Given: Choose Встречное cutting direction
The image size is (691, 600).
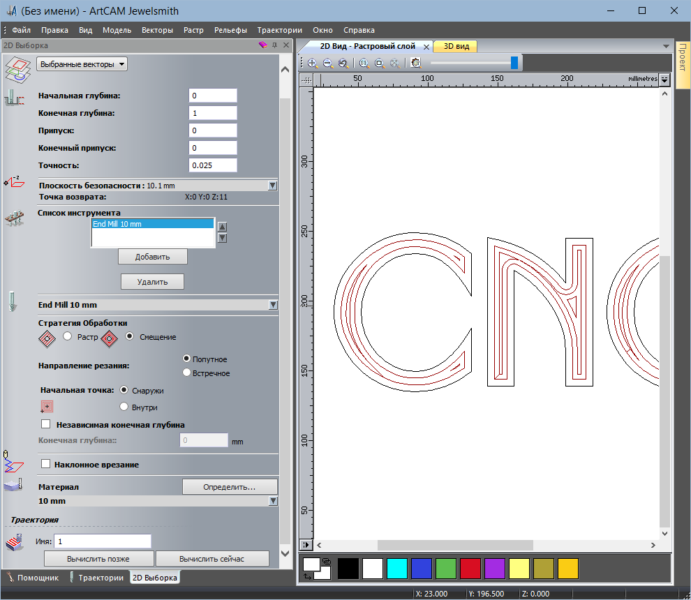Looking at the screenshot, I should [186, 373].
